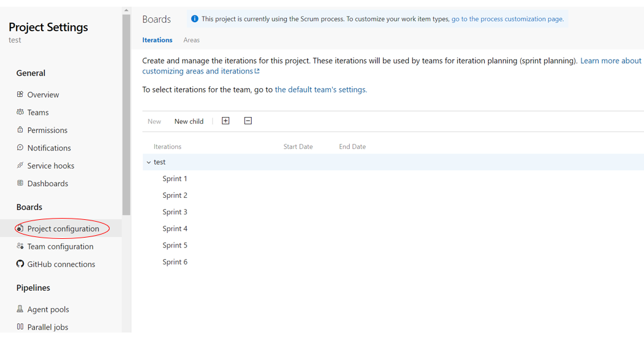Screen dimensions: 644x346
Task: Click the Overview grid icon
Action: click(x=20, y=94)
